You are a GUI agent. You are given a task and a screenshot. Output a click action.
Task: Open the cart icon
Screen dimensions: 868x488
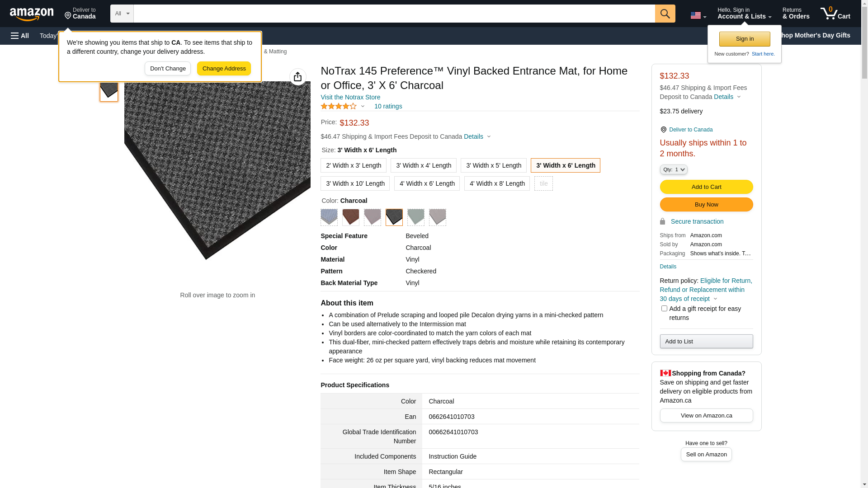(x=835, y=14)
